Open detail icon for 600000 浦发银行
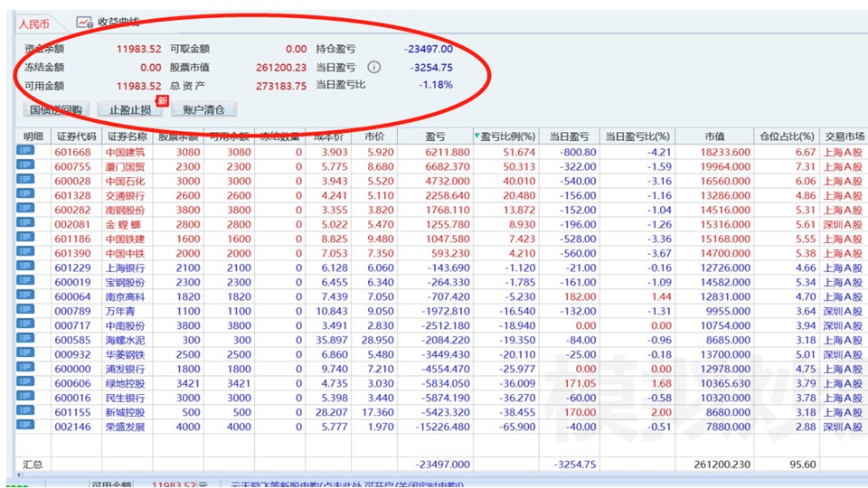Screen dimensions: 868x488 (x=25, y=367)
